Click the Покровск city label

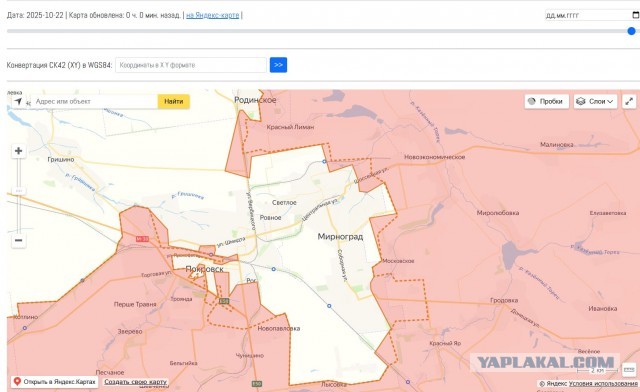(x=204, y=269)
